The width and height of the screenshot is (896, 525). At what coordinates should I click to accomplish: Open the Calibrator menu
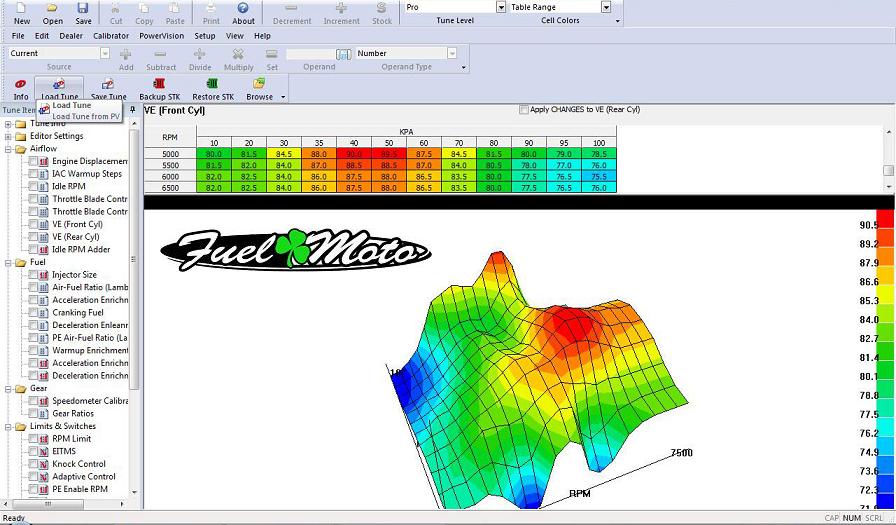pyautogui.click(x=111, y=35)
